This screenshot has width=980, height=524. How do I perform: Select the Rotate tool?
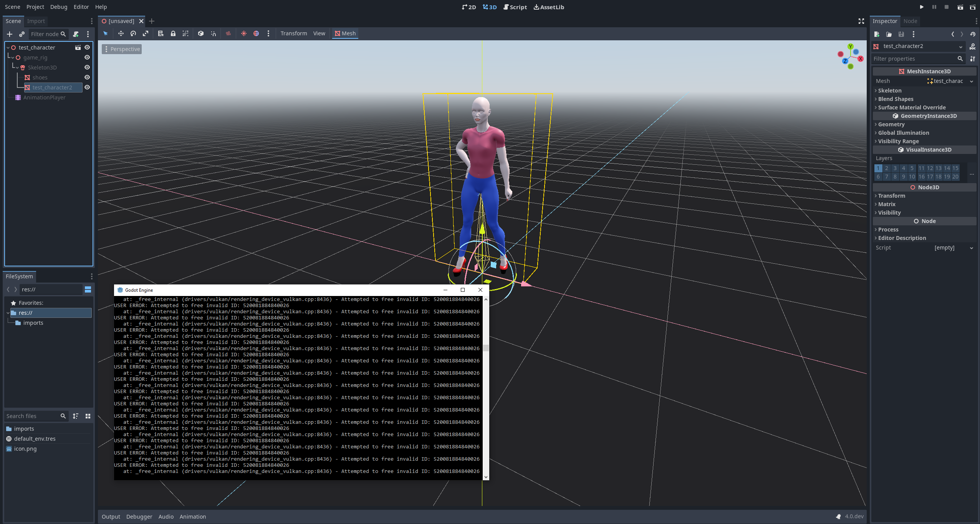click(x=133, y=34)
